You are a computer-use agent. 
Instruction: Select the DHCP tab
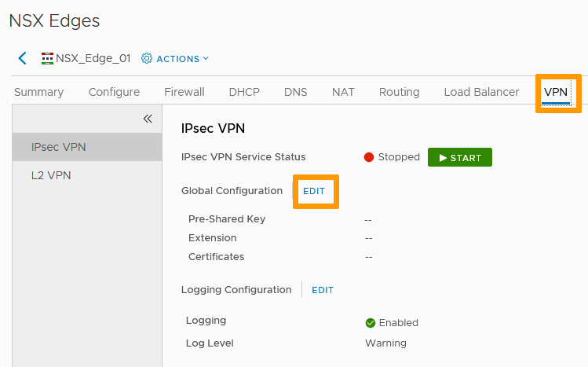tap(244, 92)
